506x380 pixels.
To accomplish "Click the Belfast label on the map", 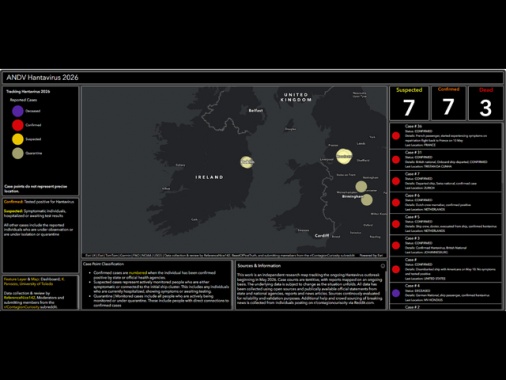I will point(256,110).
